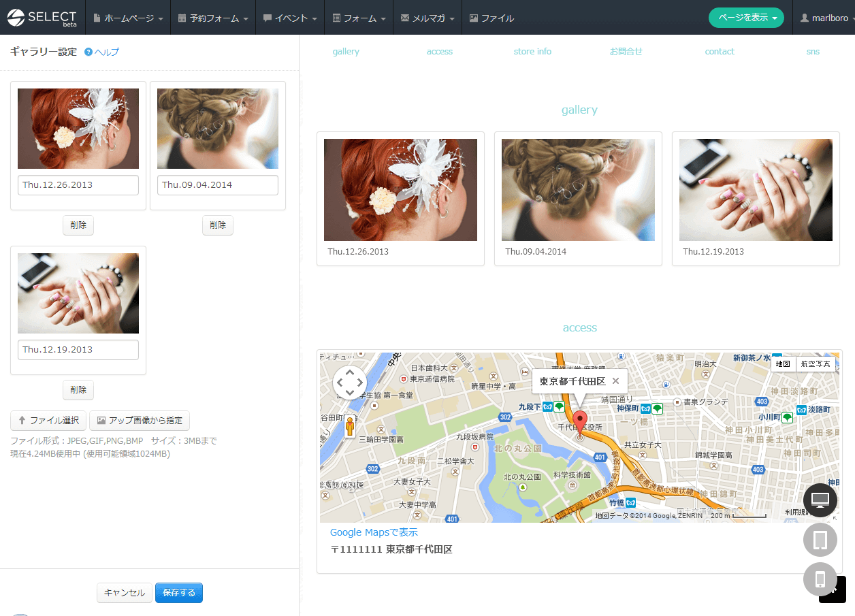
Task: Go to the store info section tab
Action: click(532, 52)
